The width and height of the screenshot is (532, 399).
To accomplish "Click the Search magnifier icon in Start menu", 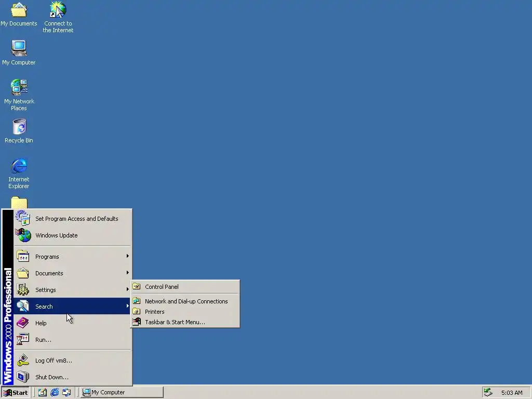I will click(x=23, y=307).
